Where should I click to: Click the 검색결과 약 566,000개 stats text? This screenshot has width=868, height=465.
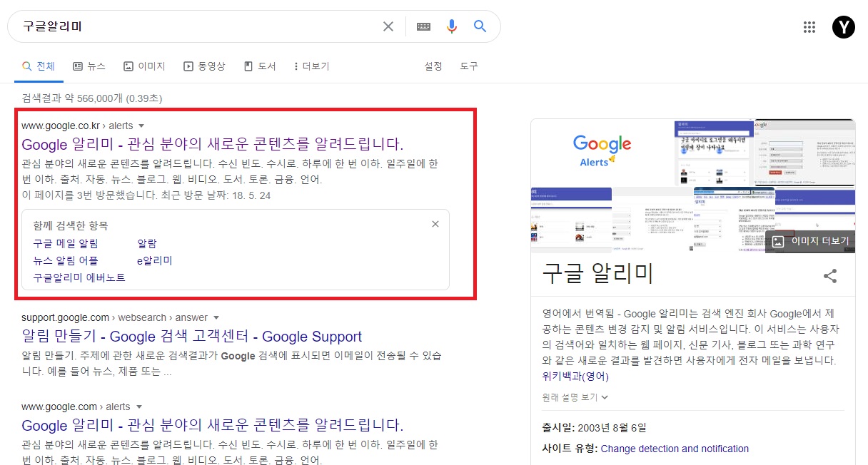(x=92, y=98)
